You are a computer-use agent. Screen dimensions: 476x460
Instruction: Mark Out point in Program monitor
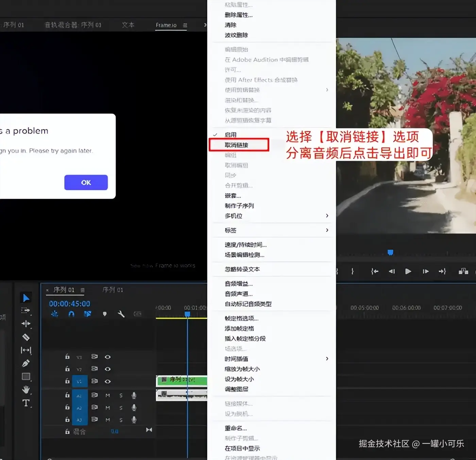click(x=353, y=271)
